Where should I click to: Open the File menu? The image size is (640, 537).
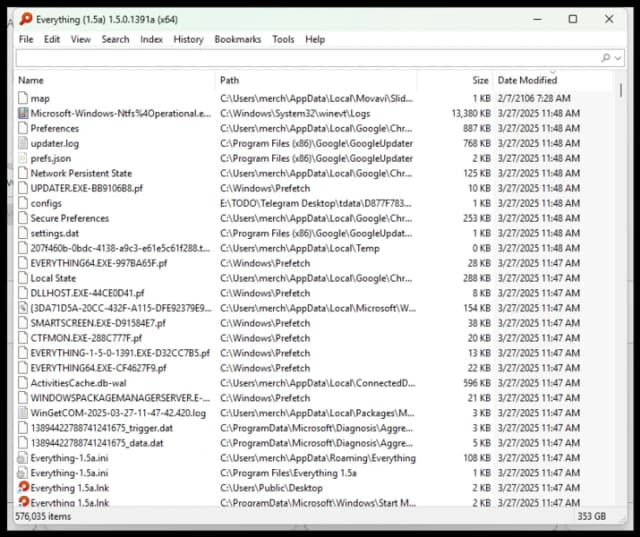coord(26,40)
